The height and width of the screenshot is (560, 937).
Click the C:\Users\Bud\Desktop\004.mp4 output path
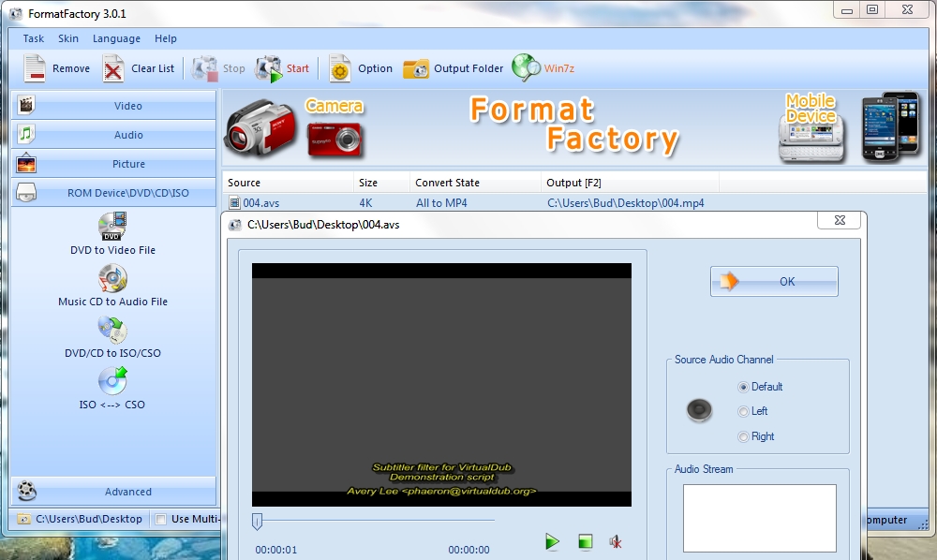pyautogui.click(x=626, y=203)
